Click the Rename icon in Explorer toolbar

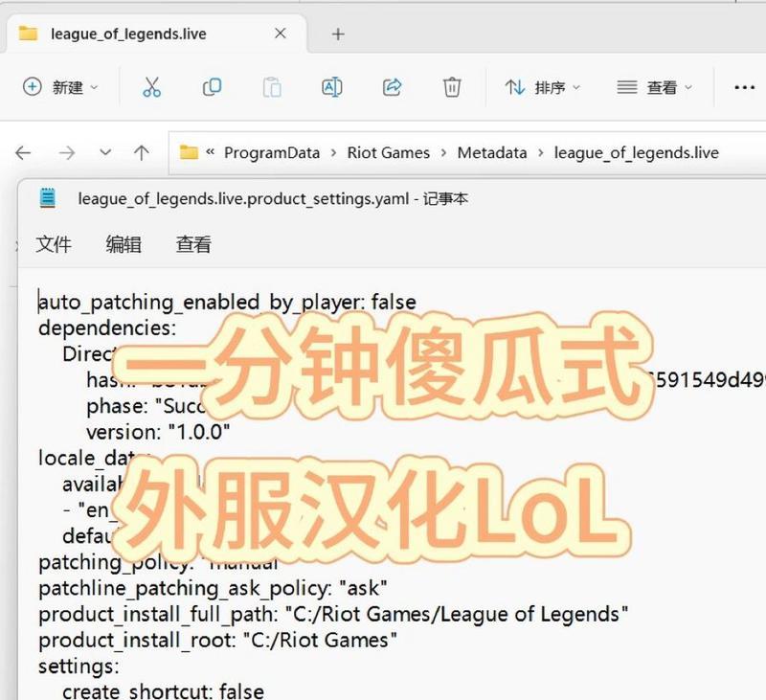pos(332,87)
